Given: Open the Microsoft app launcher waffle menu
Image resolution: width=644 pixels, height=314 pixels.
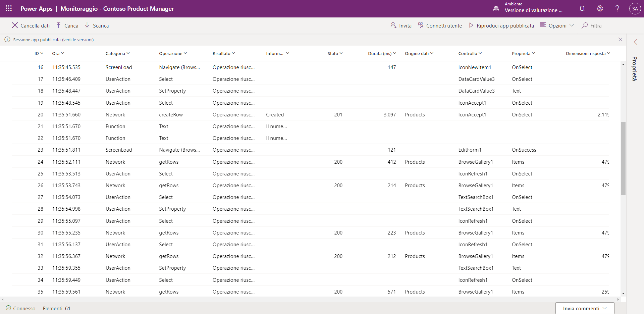Looking at the screenshot, I should (8, 8).
